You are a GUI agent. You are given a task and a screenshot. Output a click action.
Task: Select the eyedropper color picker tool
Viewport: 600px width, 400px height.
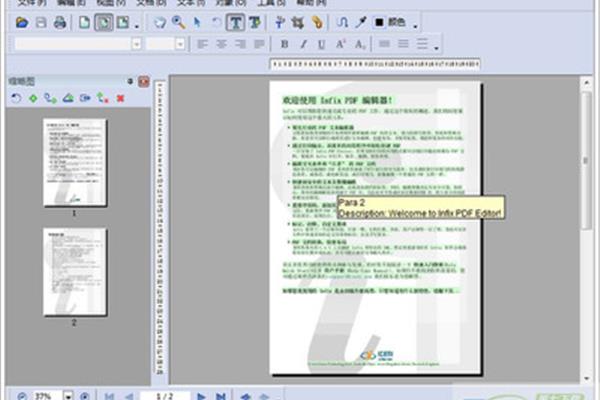[360, 23]
